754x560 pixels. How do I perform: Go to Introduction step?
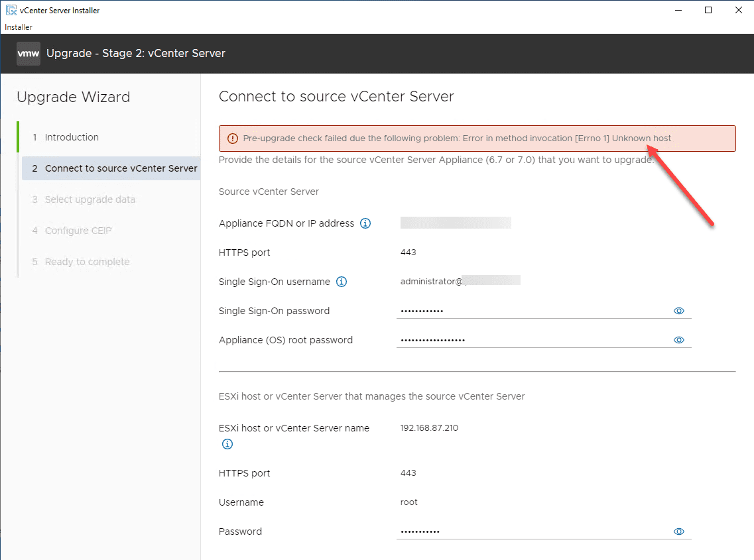click(72, 137)
